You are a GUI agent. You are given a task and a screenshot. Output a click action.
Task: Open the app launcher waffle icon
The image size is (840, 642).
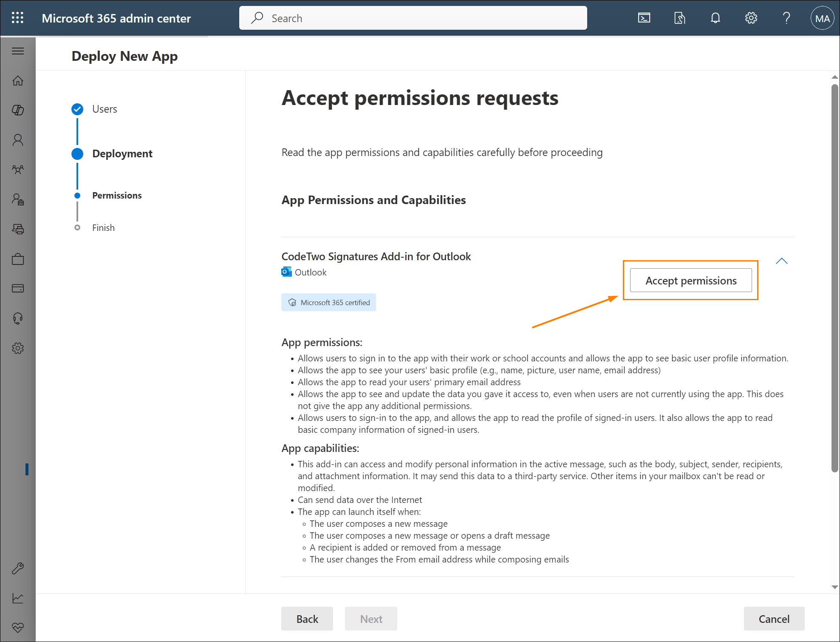[17, 18]
